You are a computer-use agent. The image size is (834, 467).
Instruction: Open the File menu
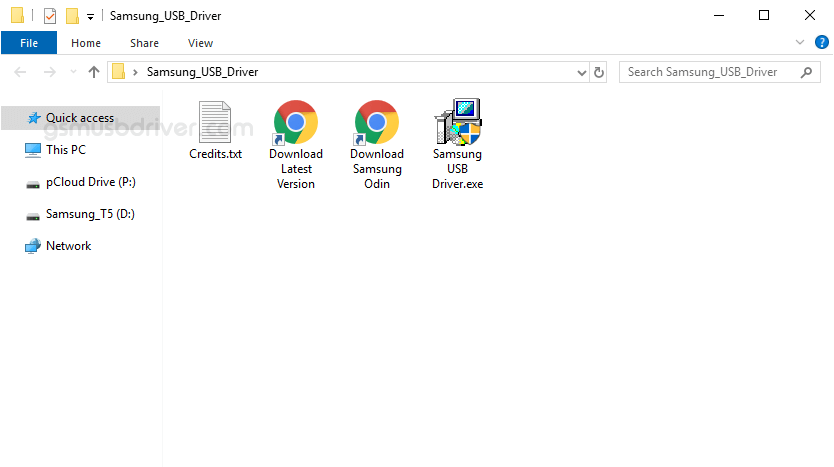(x=29, y=43)
